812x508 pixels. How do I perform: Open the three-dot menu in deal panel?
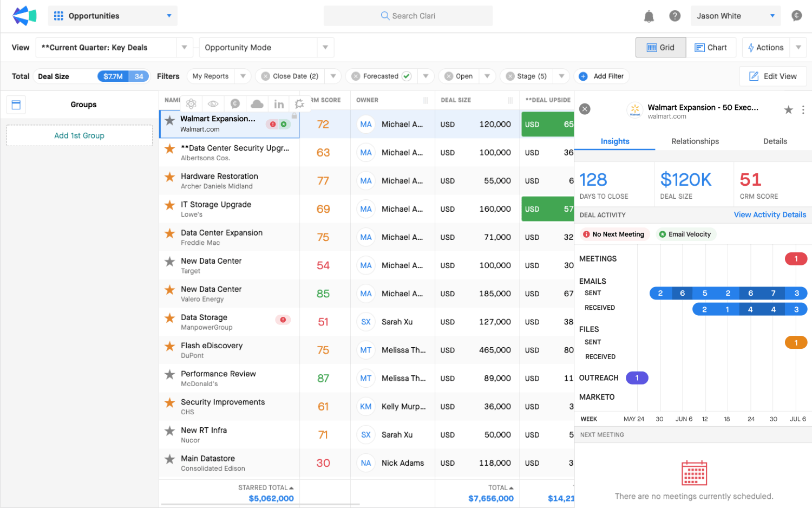(803, 110)
